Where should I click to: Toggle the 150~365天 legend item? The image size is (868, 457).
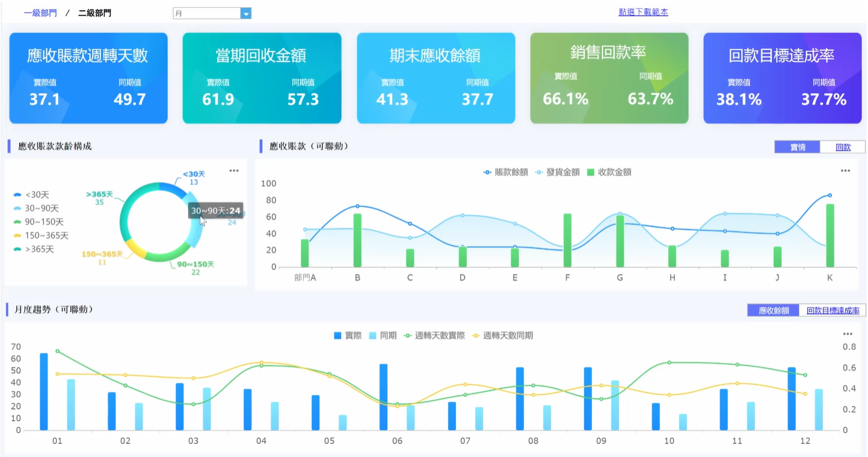point(41,235)
